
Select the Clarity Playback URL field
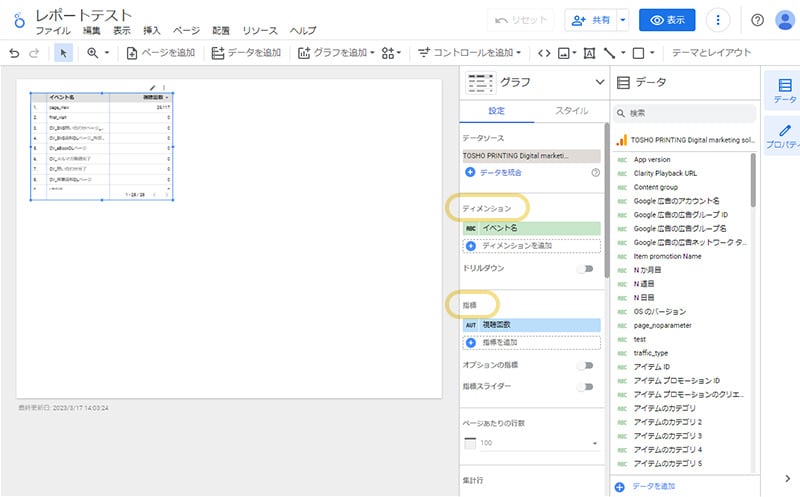click(x=665, y=173)
